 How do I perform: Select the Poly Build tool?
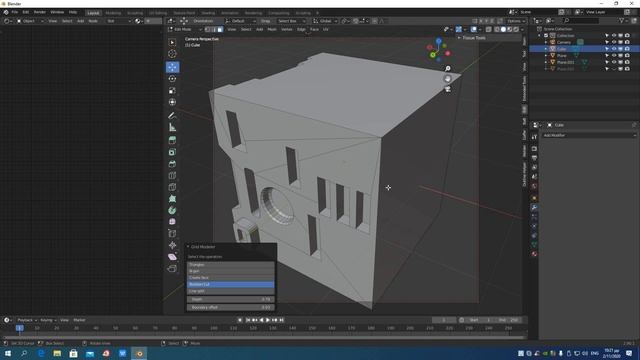point(172,199)
